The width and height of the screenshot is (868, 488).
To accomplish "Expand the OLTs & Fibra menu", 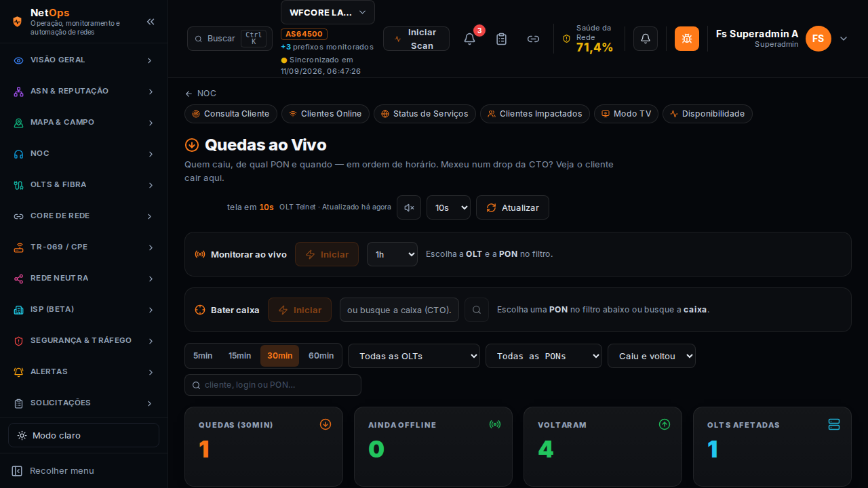I will click(83, 185).
